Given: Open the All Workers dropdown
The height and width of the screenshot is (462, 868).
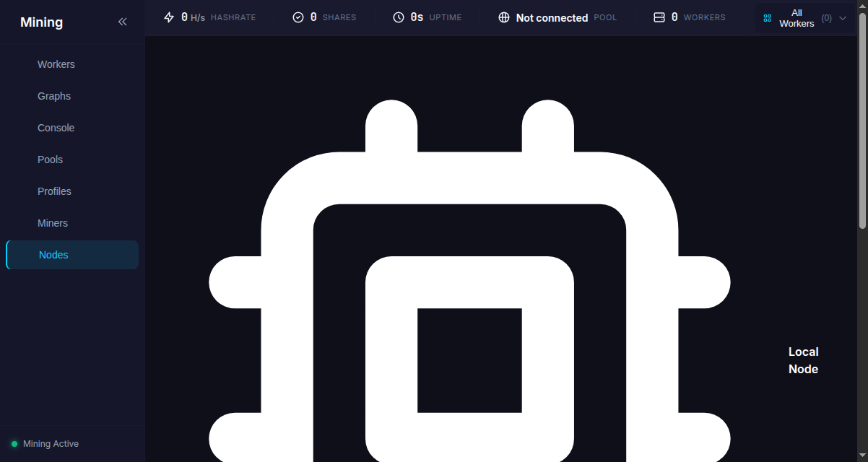Looking at the screenshot, I should pyautogui.click(x=797, y=18).
